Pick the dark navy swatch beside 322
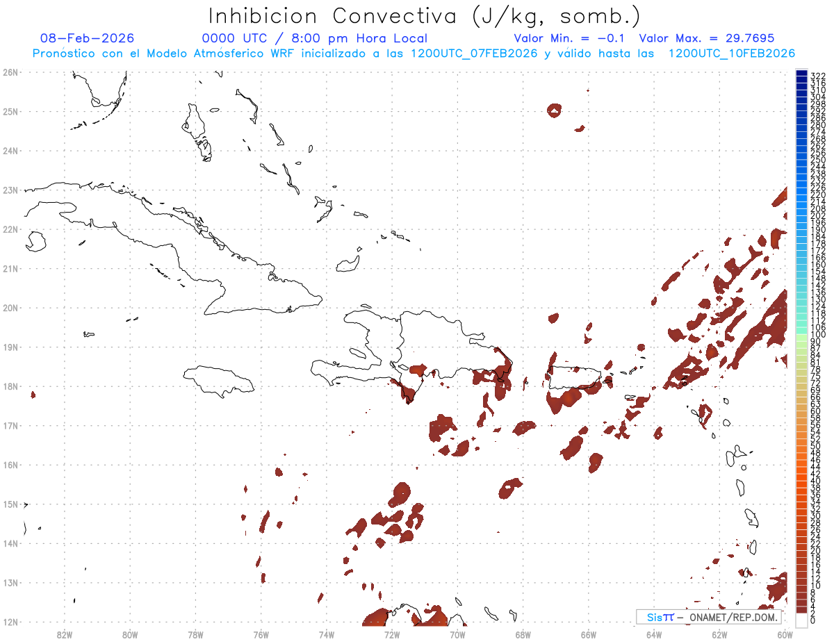Screen dimensions: 834x644 click(801, 74)
